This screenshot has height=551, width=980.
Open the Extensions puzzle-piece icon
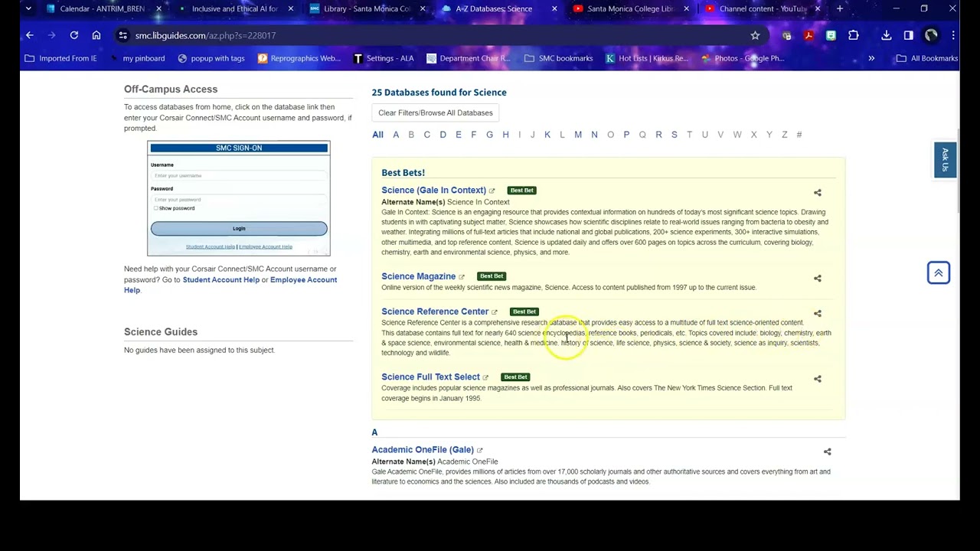tap(854, 35)
